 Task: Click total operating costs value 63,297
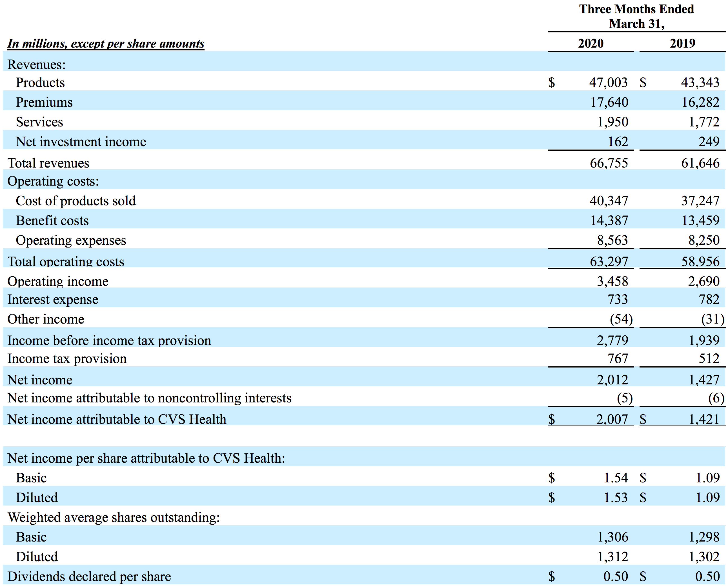(x=609, y=262)
